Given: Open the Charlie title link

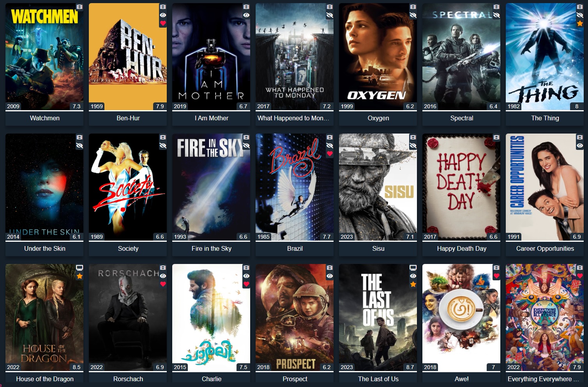Looking at the screenshot, I should click(212, 379).
